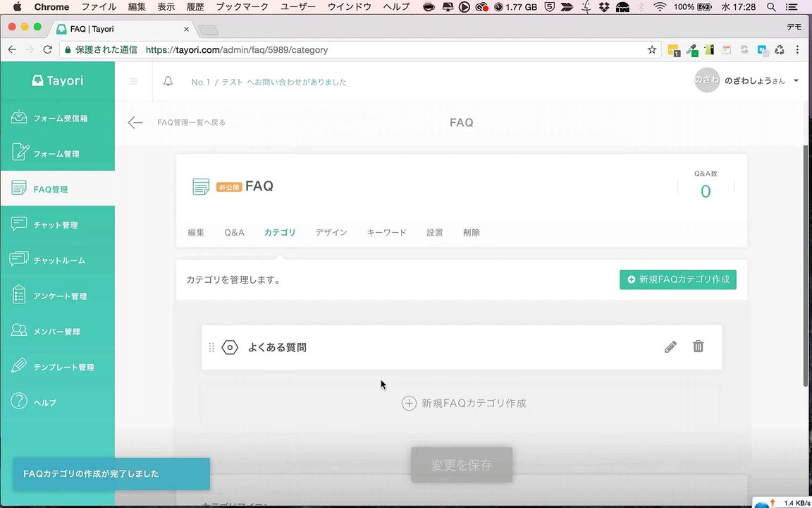Click the back arrow to FAQ管理一覧

[135, 122]
